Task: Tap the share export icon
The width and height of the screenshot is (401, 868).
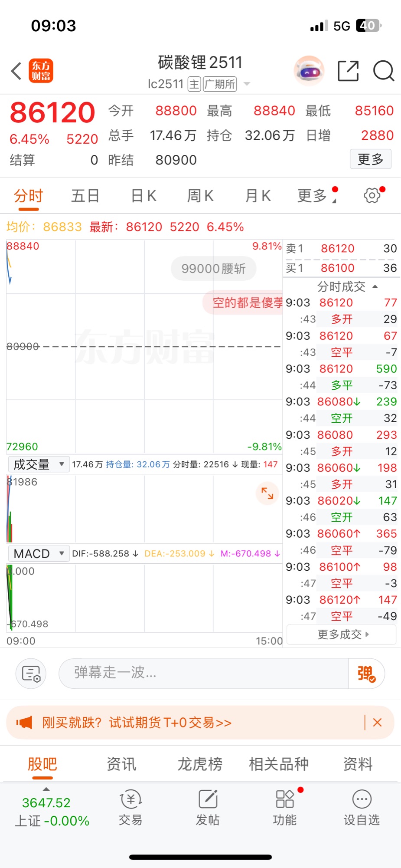Action: 348,71
